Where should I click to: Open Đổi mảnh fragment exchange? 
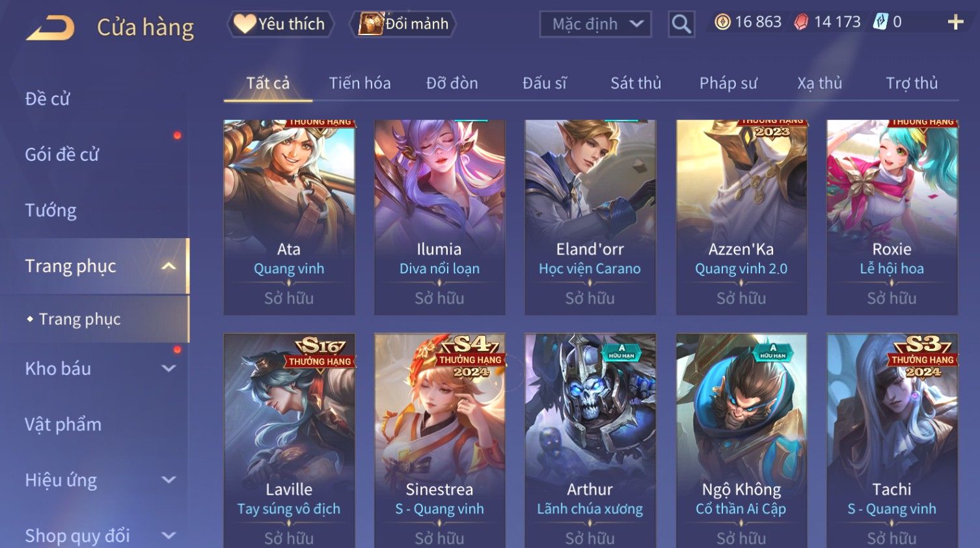tap(403, 24)
